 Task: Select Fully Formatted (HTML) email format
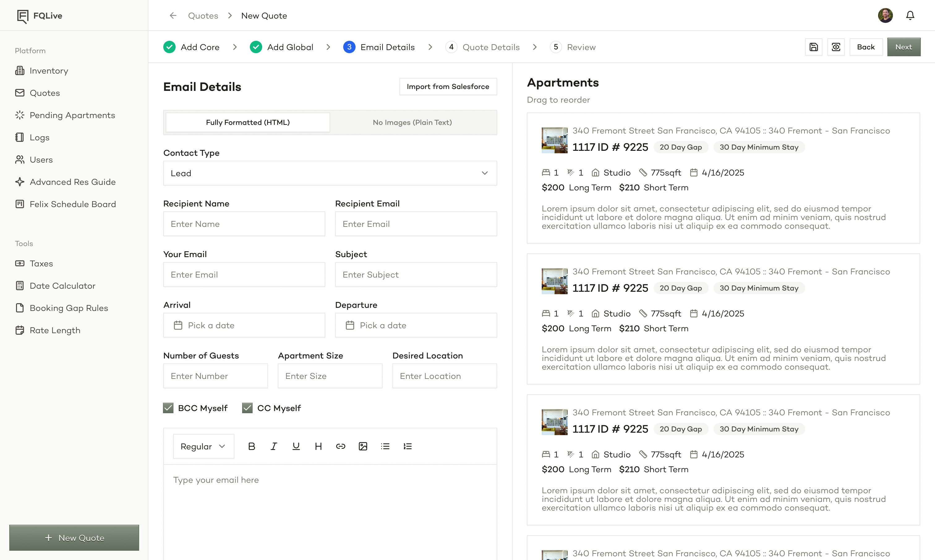248,122
